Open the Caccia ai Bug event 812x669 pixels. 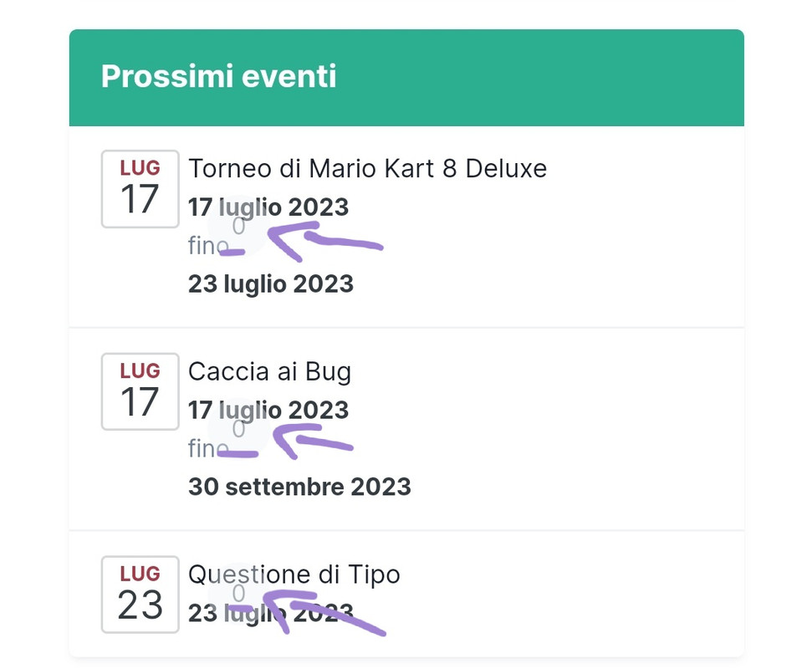coord(269,371)
